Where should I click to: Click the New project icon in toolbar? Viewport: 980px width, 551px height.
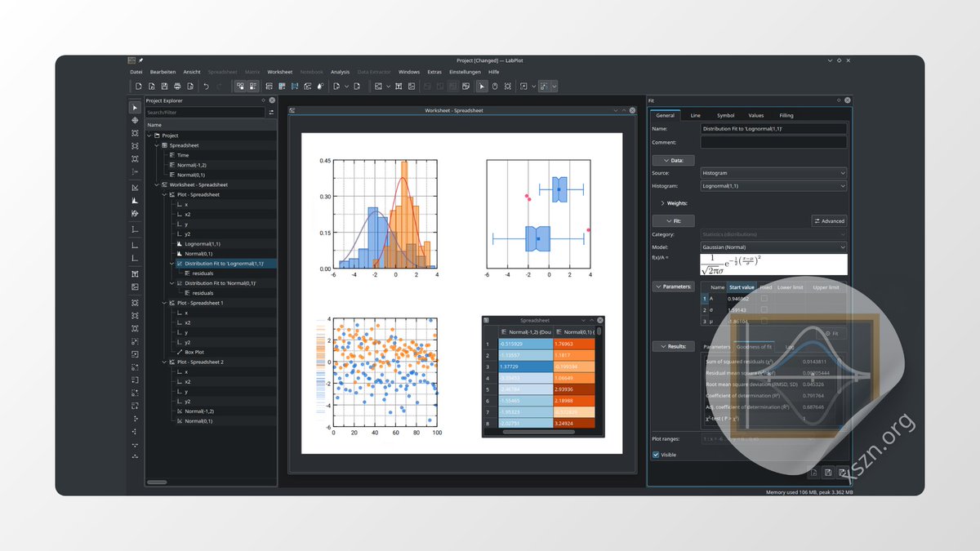(x=139, y=86)
